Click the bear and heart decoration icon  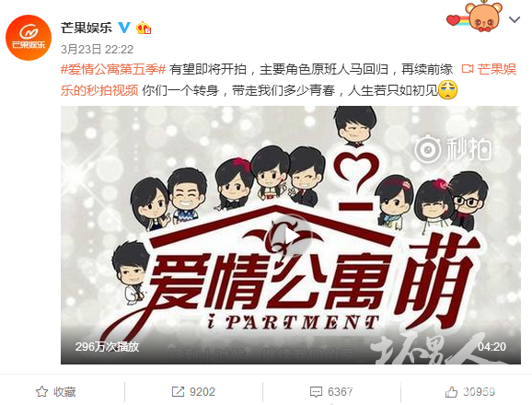pyautogui.click(x=474, y=17)
